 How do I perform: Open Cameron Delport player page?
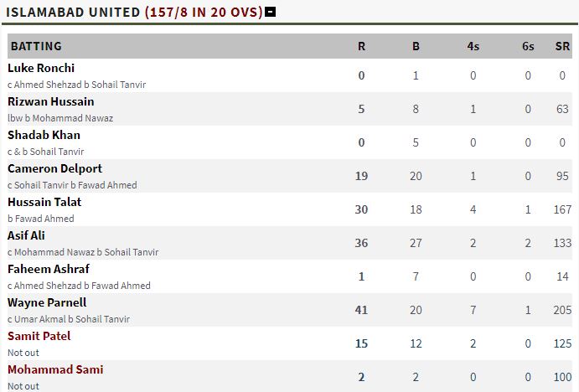[54, 169]
